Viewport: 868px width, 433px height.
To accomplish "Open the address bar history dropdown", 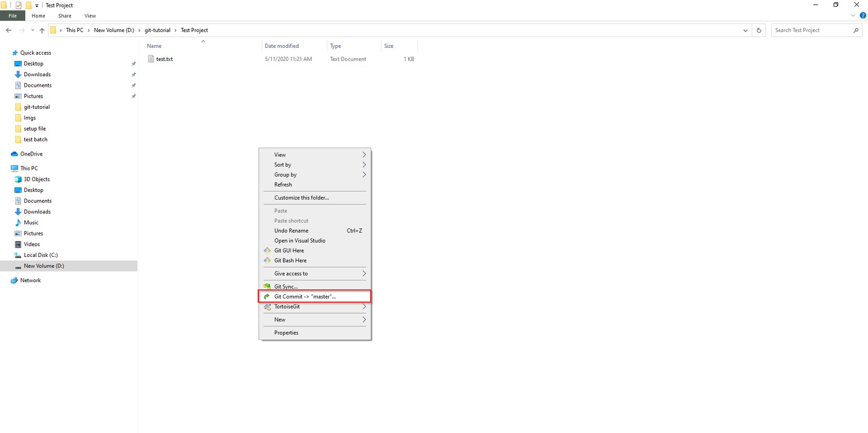I will (x=745, y=30).
